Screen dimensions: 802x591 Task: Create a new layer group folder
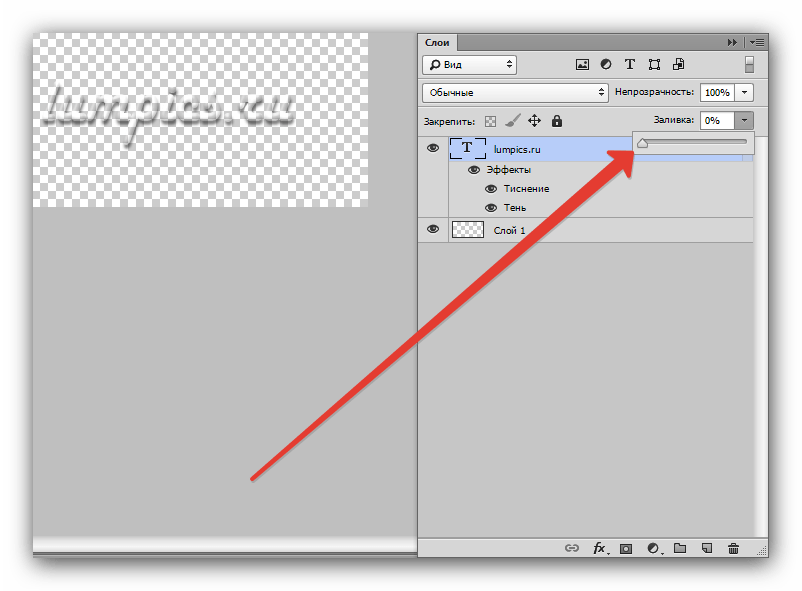pos(680,548)
